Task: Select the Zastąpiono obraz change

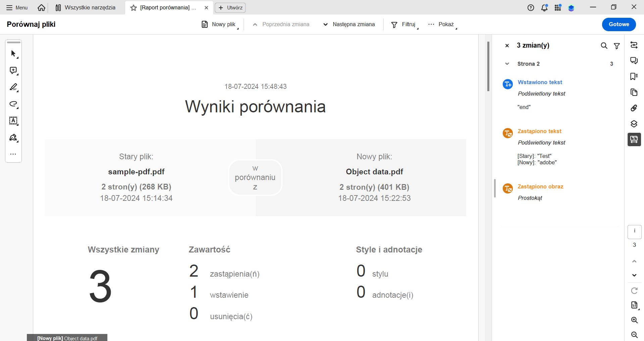Action: pyautogui.click(x=540, y=186)
